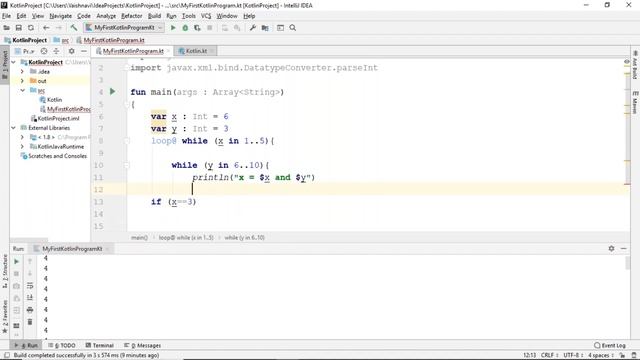The image size is (640, 360).
Task: Expand the < 1.8 > JDK library node
Action: tap(22, 137)
